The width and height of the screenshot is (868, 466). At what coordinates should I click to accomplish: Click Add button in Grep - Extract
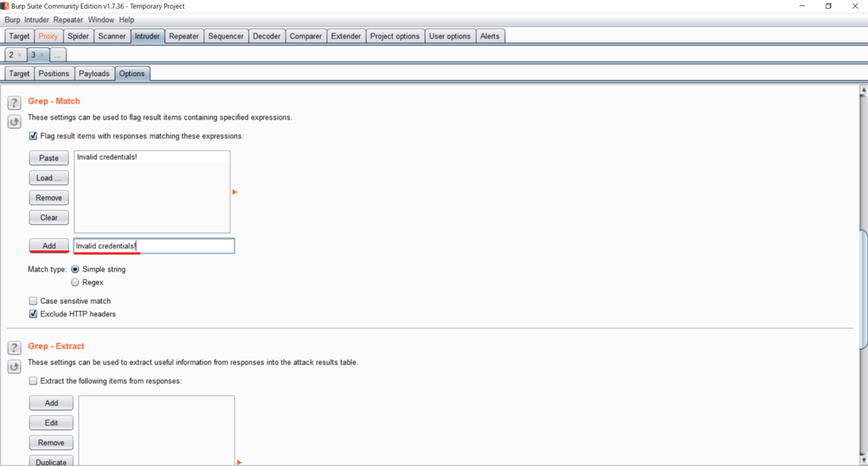pyautogui.click(x=51, y=403)
